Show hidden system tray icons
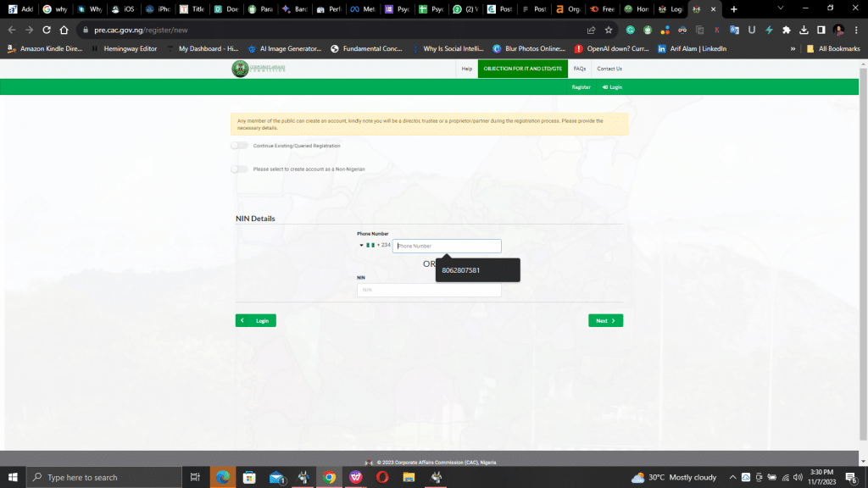Image resolution: width=868 pixels, height=488 pixels. pos(733,477)
